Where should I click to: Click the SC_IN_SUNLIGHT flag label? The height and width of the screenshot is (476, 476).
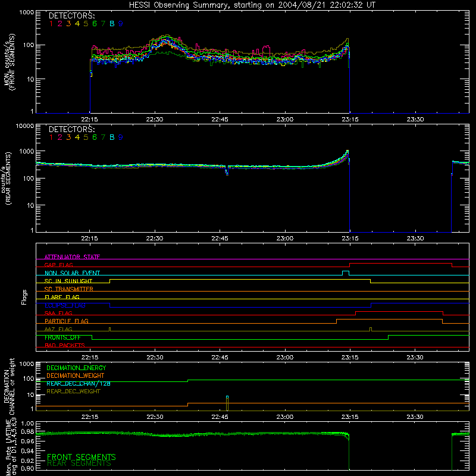(x=68, y=281)
